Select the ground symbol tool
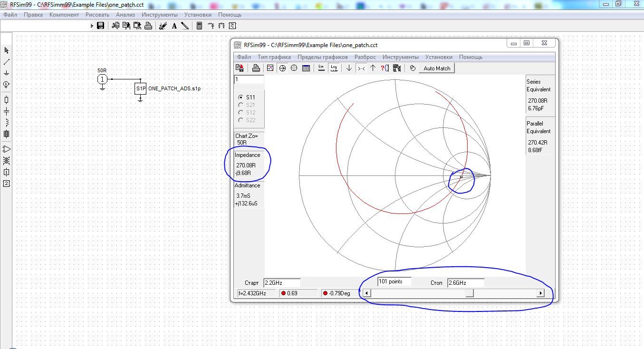Viewport: 644px width, 349px height. (x=7, y=73)
